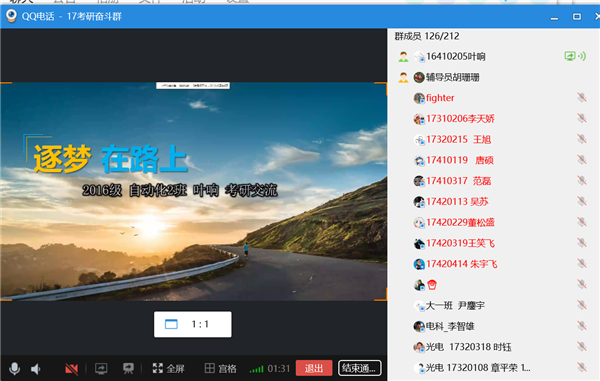Click the speaker volume icon

(35, 369)
